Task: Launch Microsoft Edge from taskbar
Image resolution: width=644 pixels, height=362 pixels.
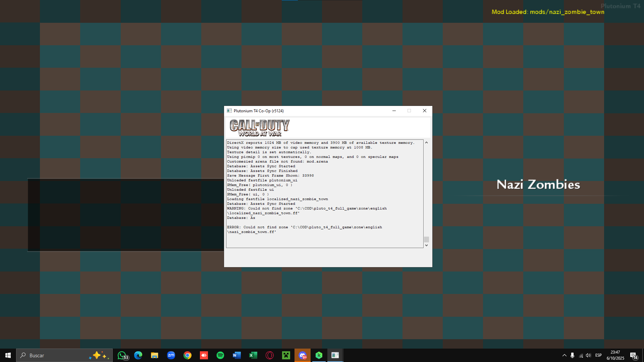Action: pos(138,355)
